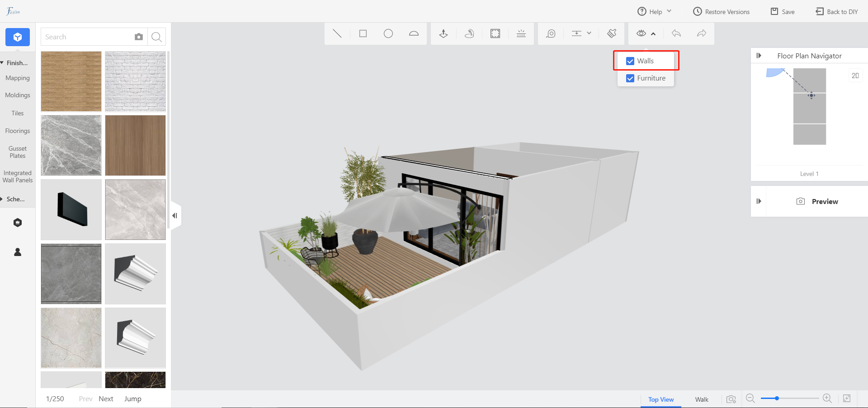Click the fit-to-screen icon

[x=847, y=399]
